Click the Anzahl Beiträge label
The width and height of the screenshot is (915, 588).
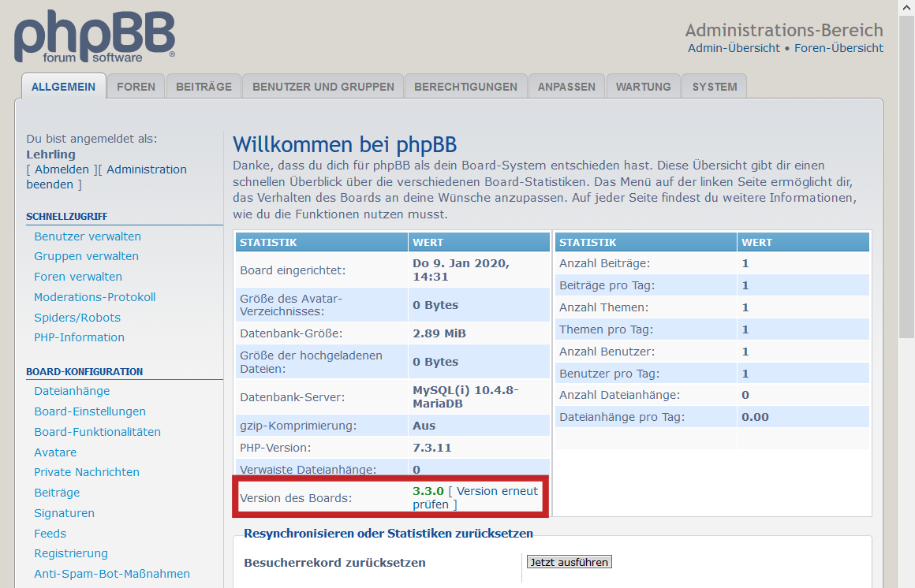(604, 264)
